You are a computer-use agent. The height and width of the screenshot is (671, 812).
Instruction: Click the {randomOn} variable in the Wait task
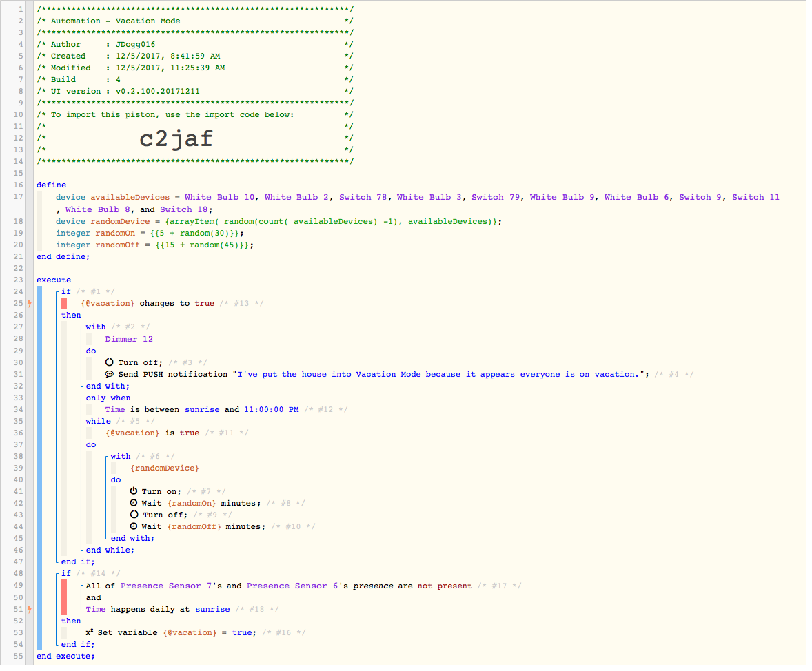(192, 504)
